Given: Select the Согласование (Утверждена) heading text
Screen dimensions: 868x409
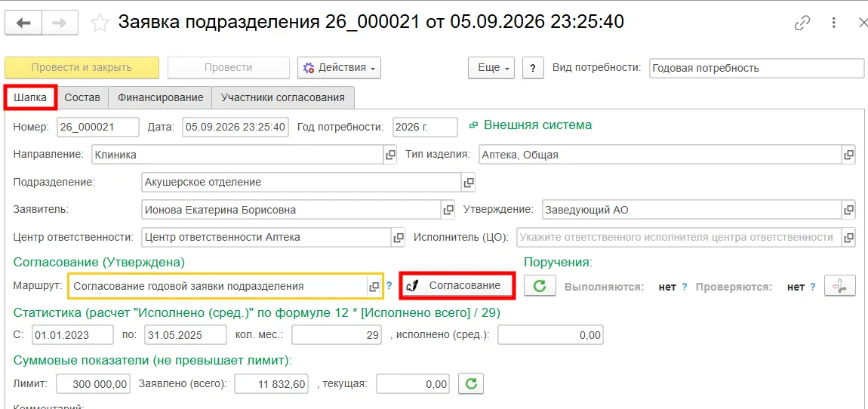Looking at the screenshot, I should pos(99,261).
